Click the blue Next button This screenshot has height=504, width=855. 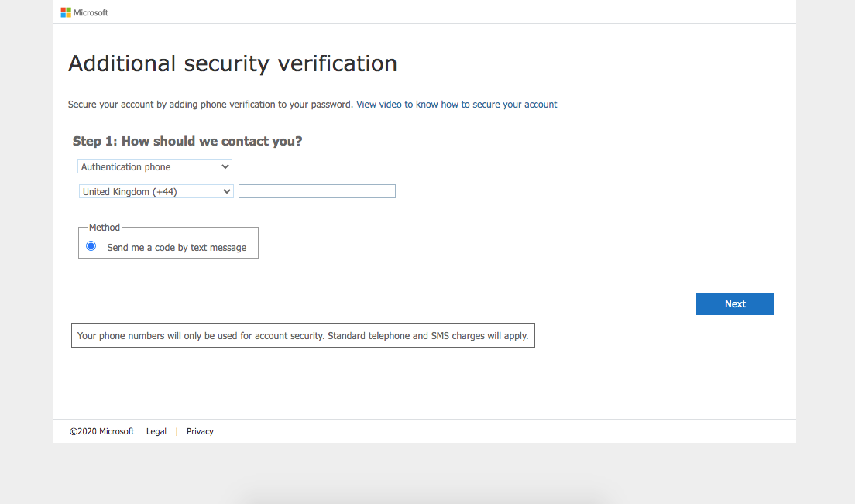pos(735,304)
